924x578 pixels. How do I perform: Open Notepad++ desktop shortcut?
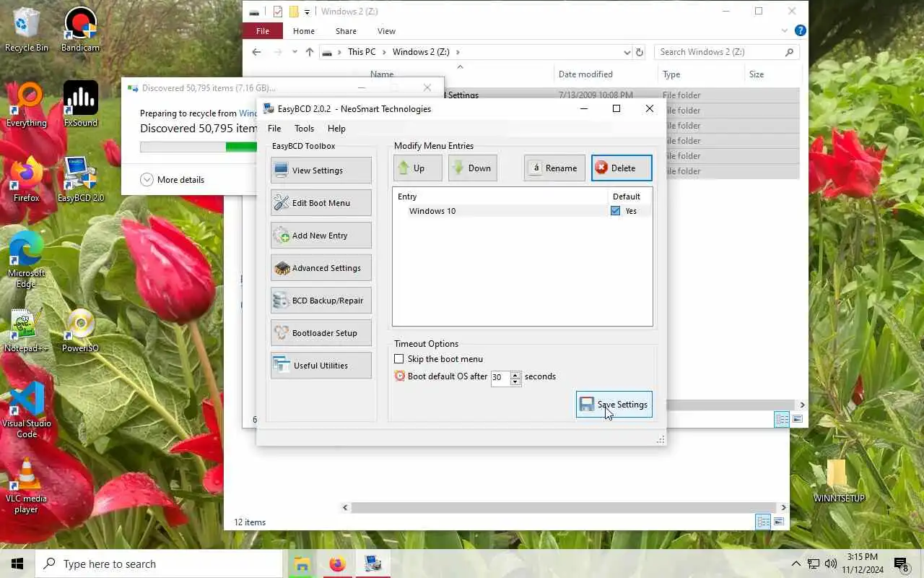tap(27, 330)
